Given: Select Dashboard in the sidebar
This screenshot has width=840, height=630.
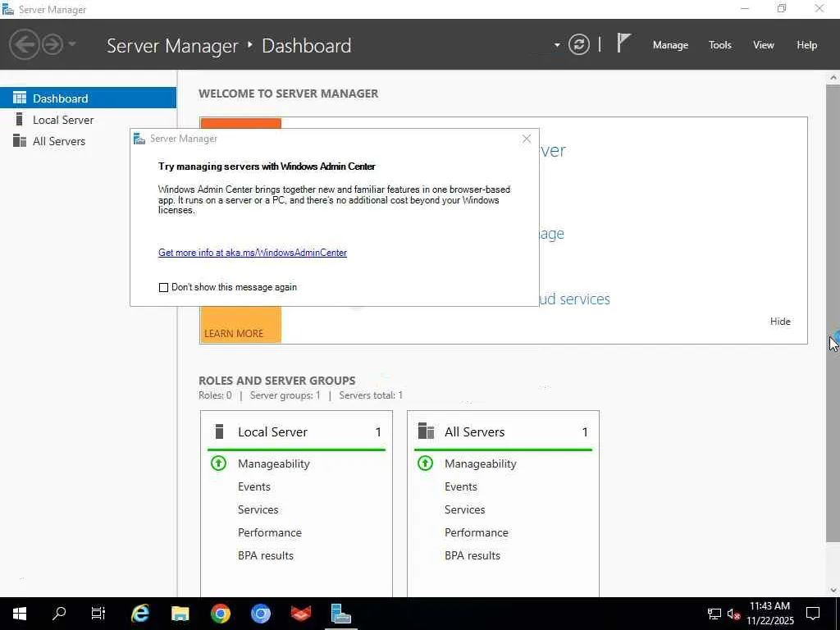Looking at the screenshot, I should tap(88, 98).
